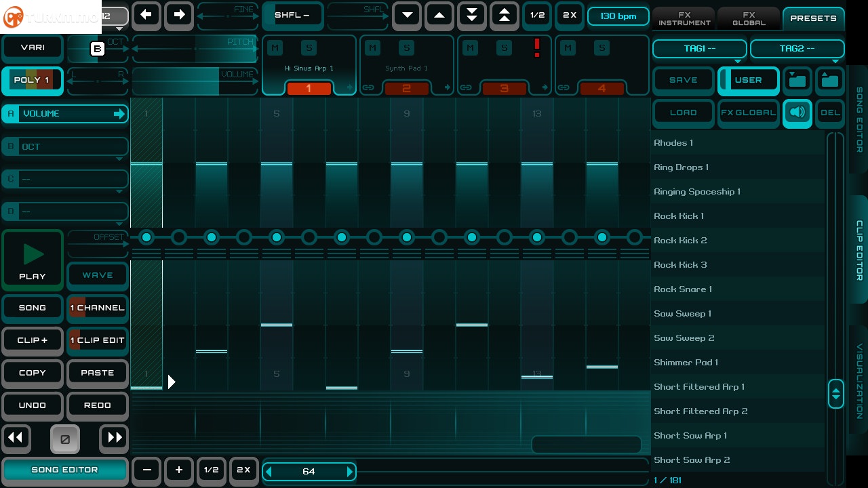Toggle the 1 CLIP EDIT mode button

tap(98, 340)
